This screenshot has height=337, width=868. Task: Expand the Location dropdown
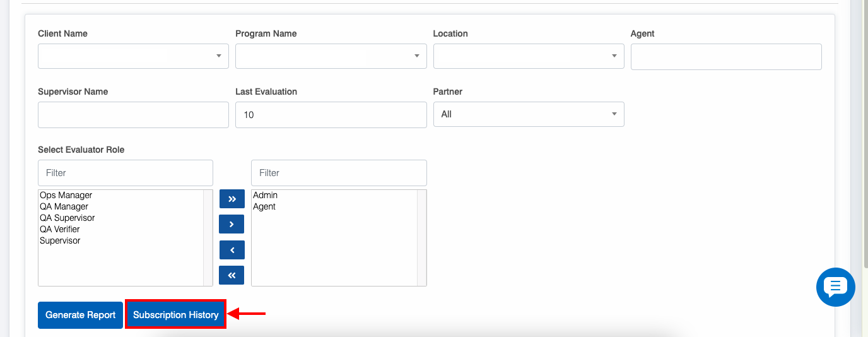528,56
